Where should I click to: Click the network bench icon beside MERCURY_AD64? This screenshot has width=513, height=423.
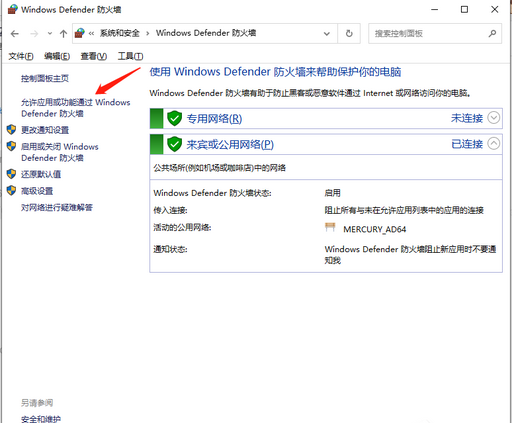click(x=330, y=228)
